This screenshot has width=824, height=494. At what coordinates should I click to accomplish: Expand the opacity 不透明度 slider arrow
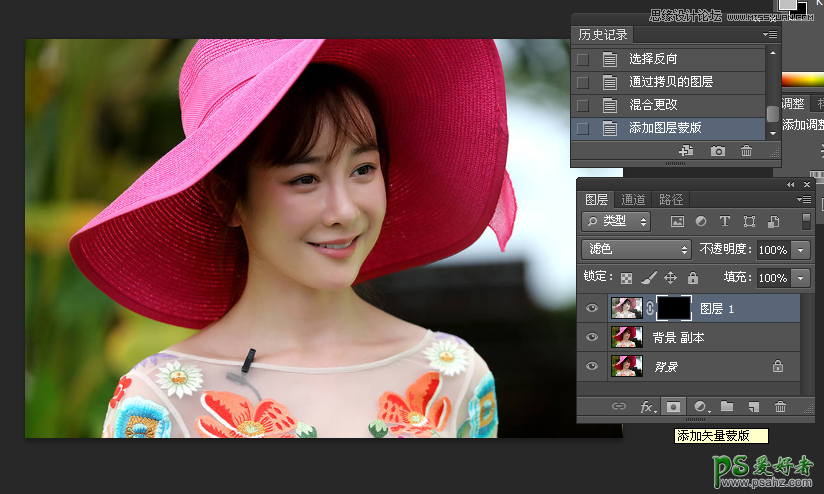[801, 249]
